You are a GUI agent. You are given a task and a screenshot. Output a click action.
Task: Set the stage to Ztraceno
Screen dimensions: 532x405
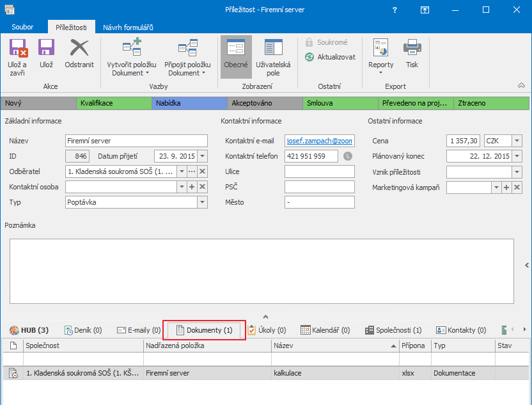[x=491, y=103]
